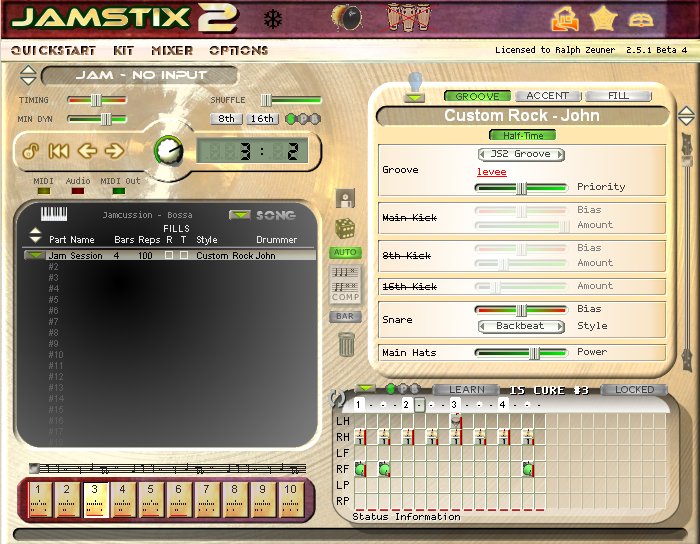
Task: Click the conga drums icon
Action: pos(404,17)
